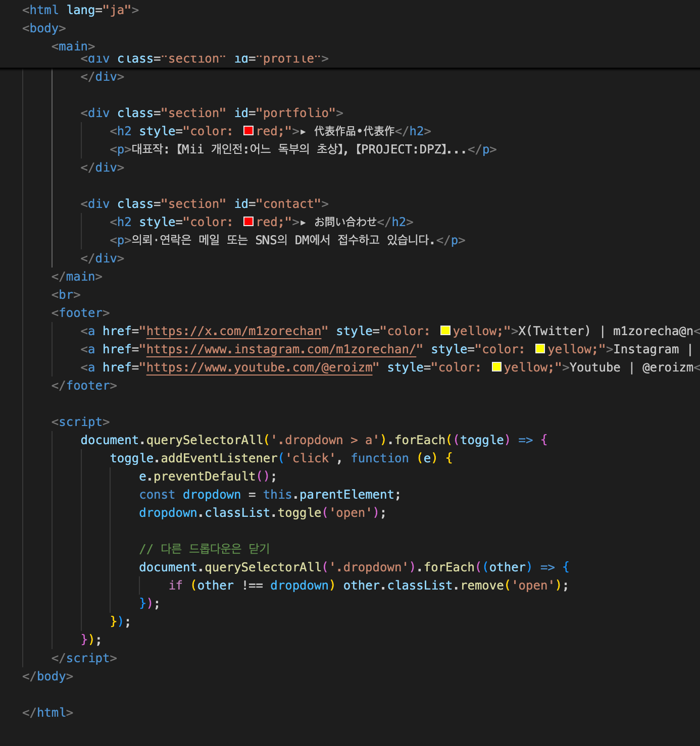700x746 pixels.
Task: Select the body line in sticky scroll header
Action: coord(44,28)
